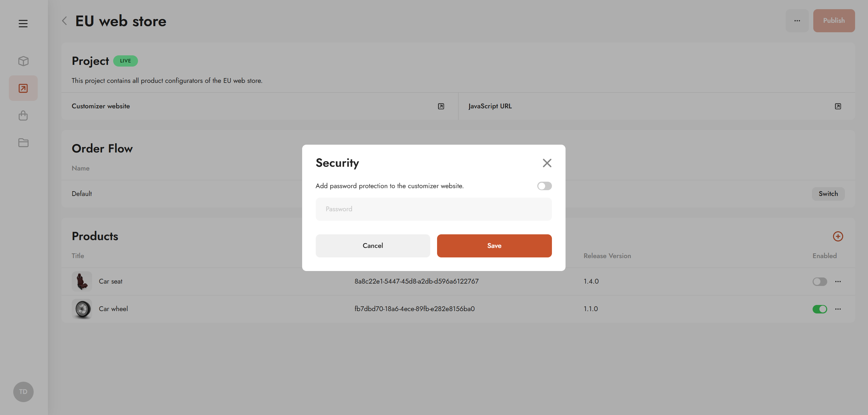Disable the Car wheel product toggle
868x415 pixels.
click(819, 309)
